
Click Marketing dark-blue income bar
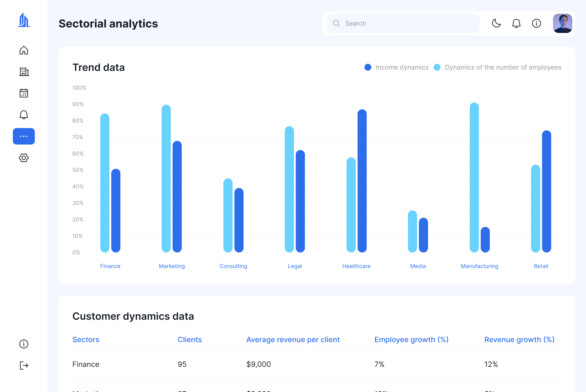(x=177, y=196)
